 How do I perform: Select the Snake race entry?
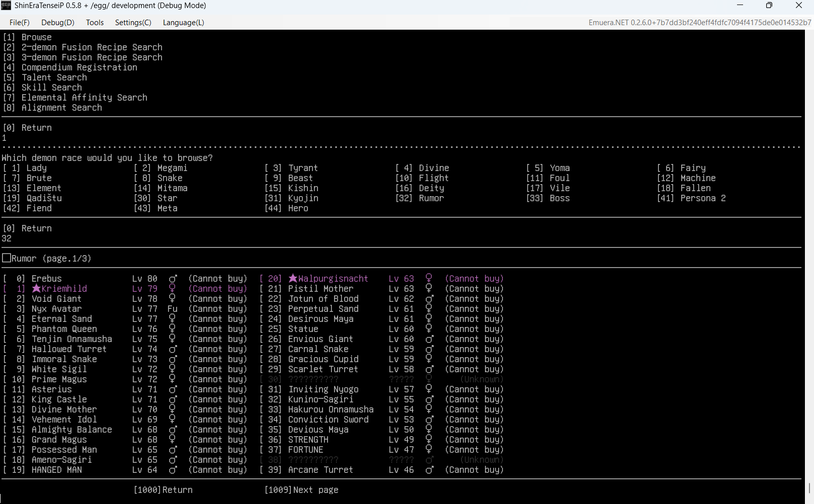point(158,178)
